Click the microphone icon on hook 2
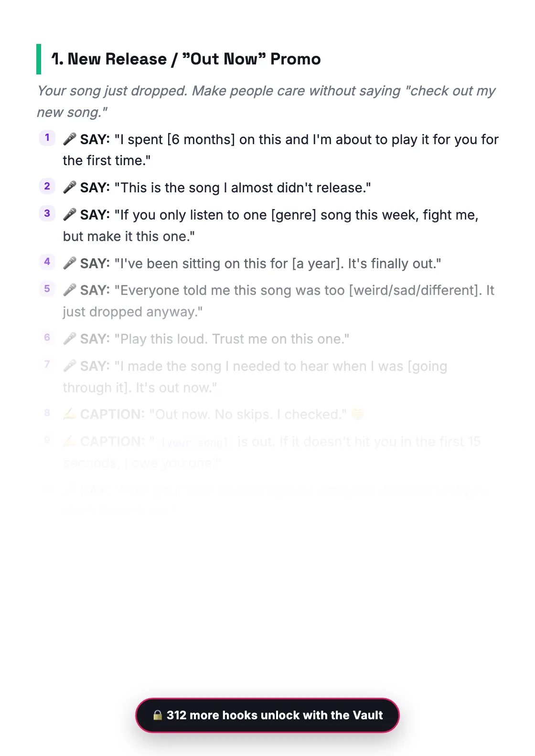Image resolution: width=535 pixels, height=756 pixels. point(70,188)
